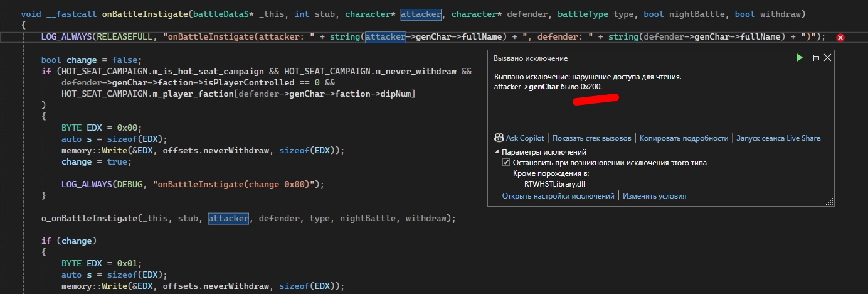The height and width of the screenshot is (294, 868).
Task: Start Запуск сеанса Live Share
Action: (778, 138)
